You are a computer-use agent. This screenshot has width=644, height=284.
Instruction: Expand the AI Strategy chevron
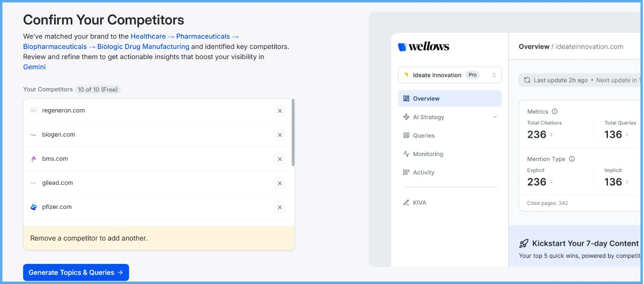tap(495, 117)
